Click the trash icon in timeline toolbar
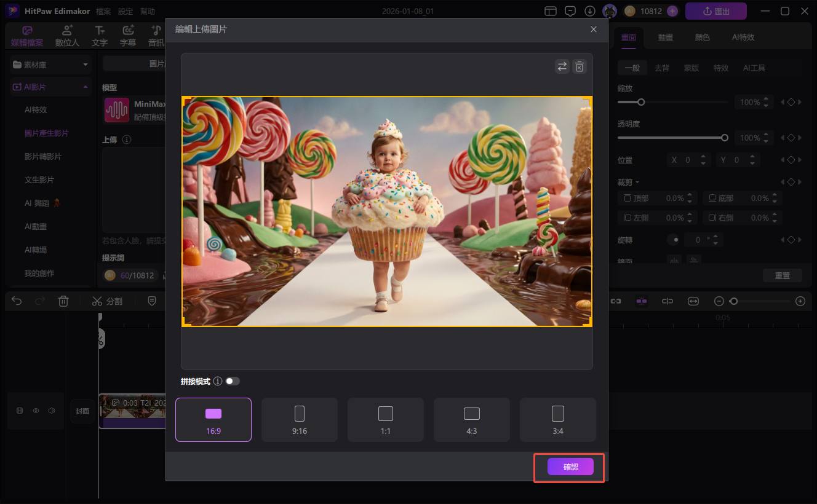 point(63,301)
